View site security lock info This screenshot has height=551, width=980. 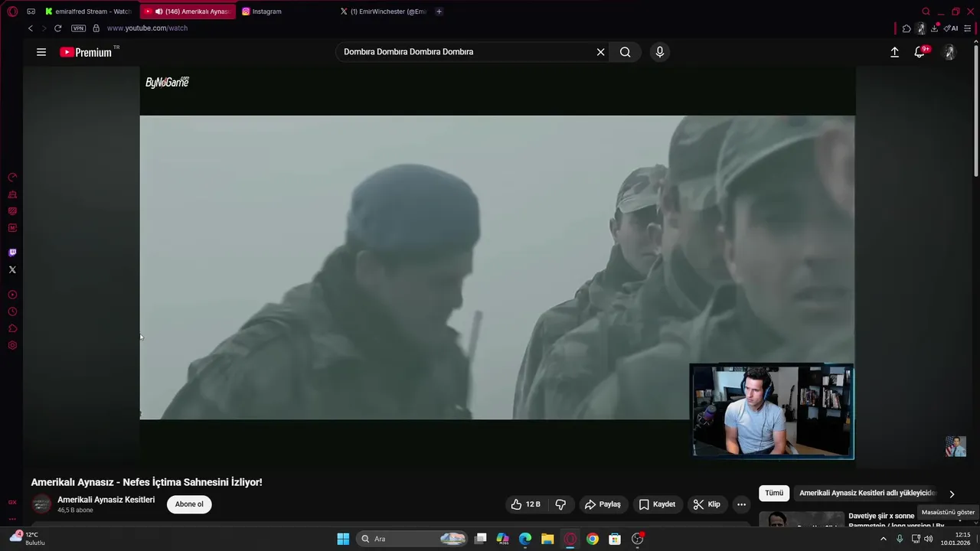pos(96,28)
